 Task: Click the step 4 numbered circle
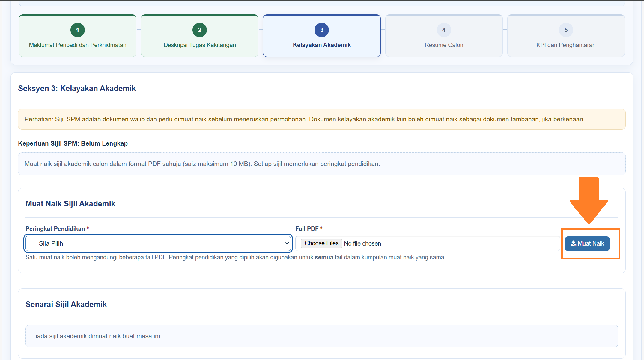coord(444,30)
